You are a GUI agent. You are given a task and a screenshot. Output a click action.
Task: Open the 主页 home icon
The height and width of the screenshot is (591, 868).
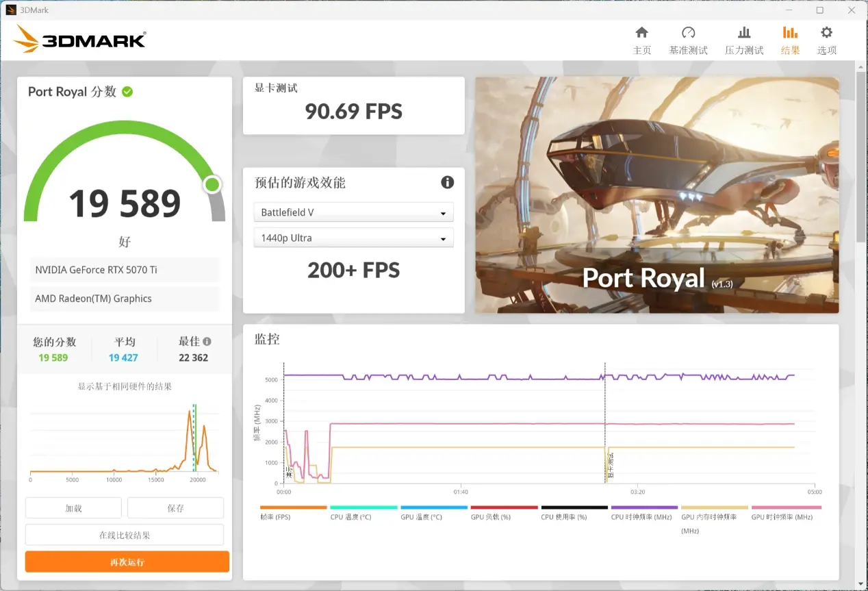pyautogui.click(x=641, y=32)
